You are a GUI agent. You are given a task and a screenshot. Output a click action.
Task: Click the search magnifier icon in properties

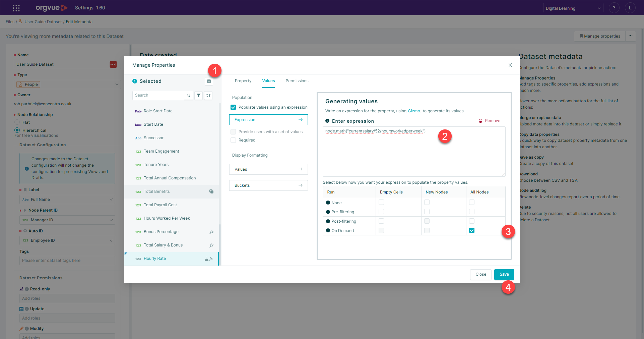189,96
